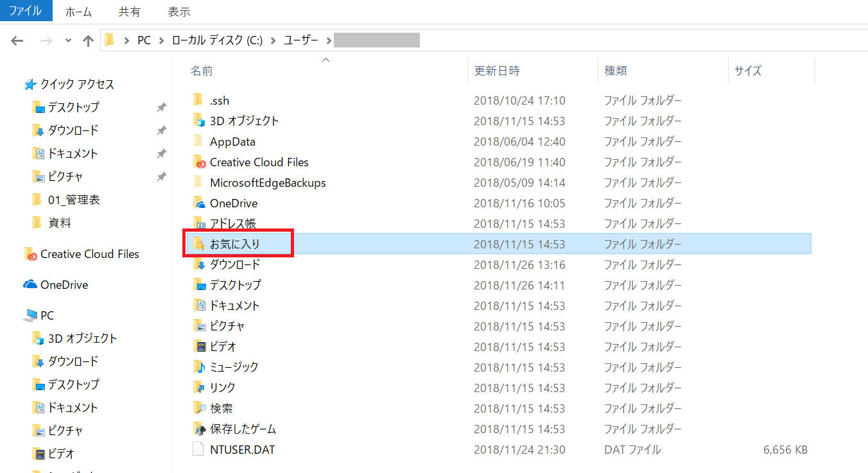The width and height of the screenshot is (868, 473).
Task: Select ダウンロード folder icon in file list
Action: (198, 264)
